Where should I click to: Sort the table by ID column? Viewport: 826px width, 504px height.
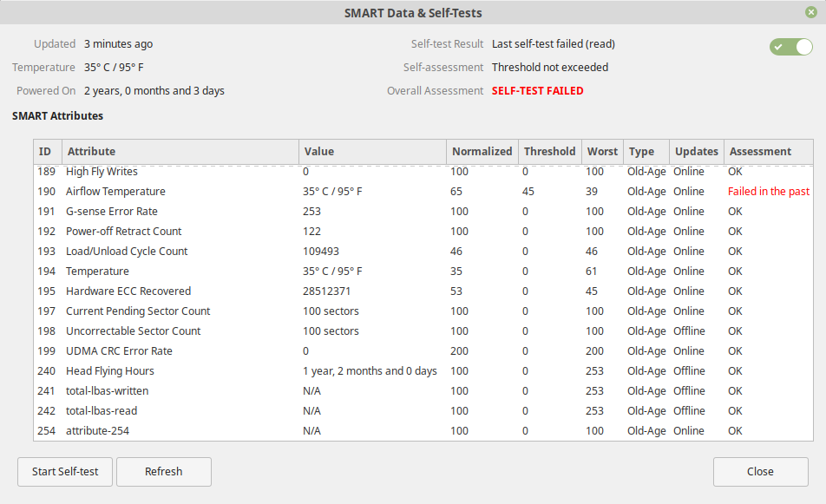(48, 152)
